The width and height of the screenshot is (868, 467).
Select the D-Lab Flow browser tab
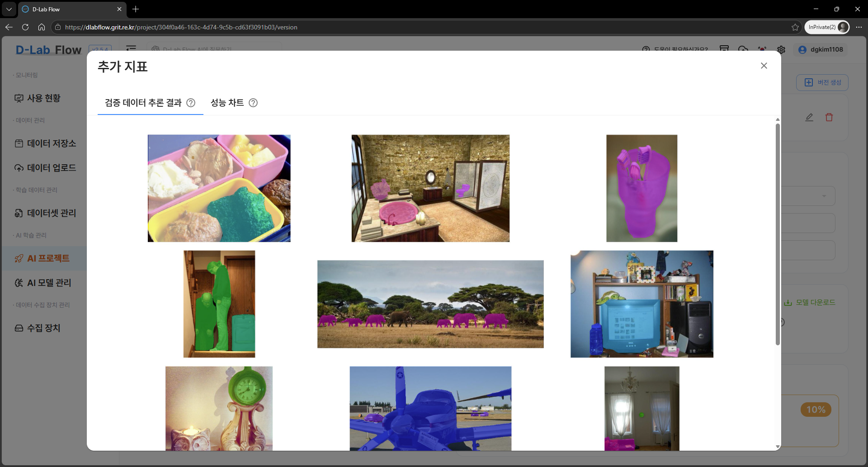point(72,9)
